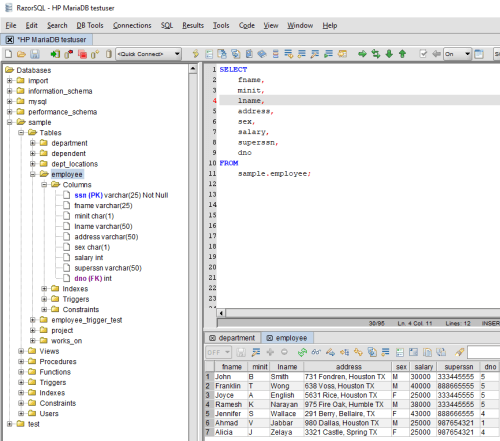500x441 pixels.
Task: Click the red stacked-squares close connection icon
Action: [82, 54]
